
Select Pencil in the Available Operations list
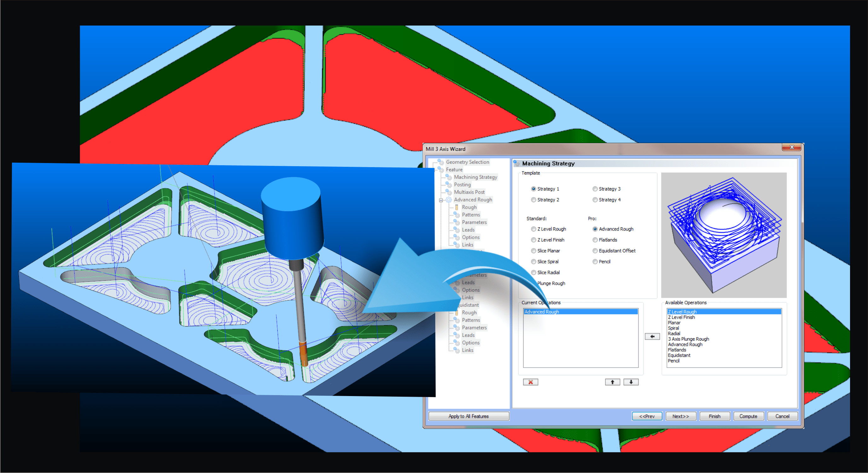[673, 361]
